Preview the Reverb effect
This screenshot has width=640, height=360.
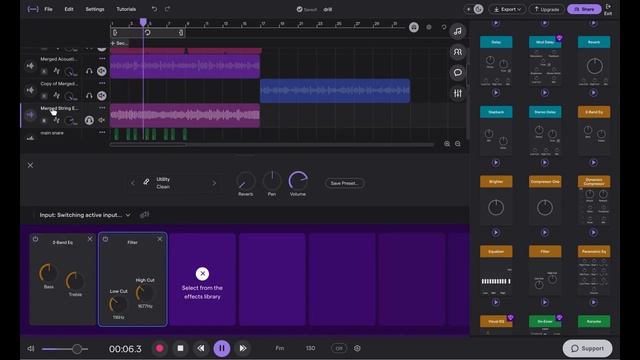point(593,93)
